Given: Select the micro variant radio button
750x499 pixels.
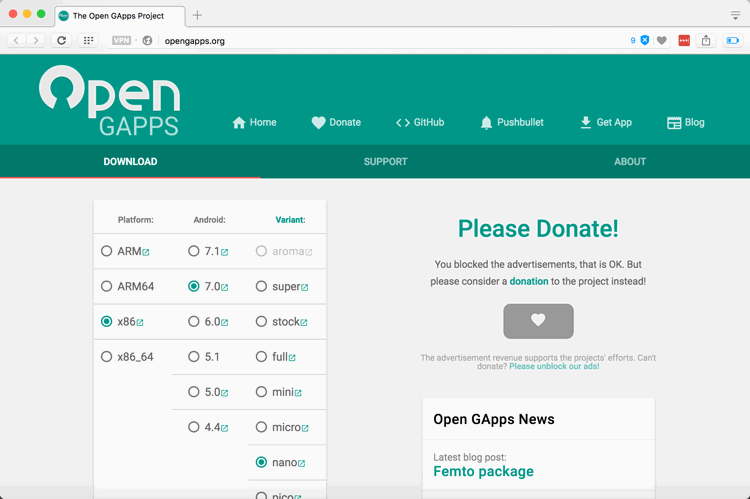Looking at the screenshot, I should pyautogui.click(x=261, y=427).
